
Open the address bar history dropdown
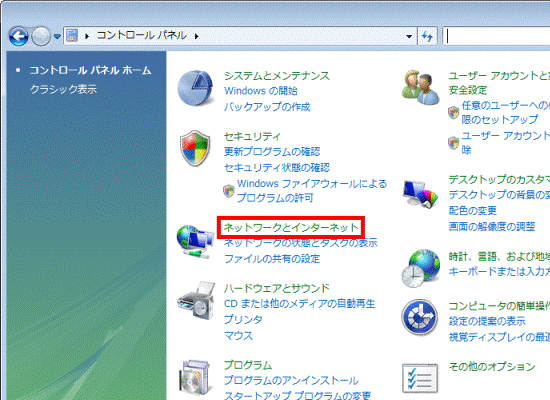(x=409, y=36)
